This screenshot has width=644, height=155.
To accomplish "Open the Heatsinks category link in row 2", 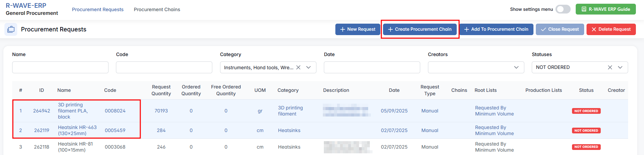I will click(289, 130).
